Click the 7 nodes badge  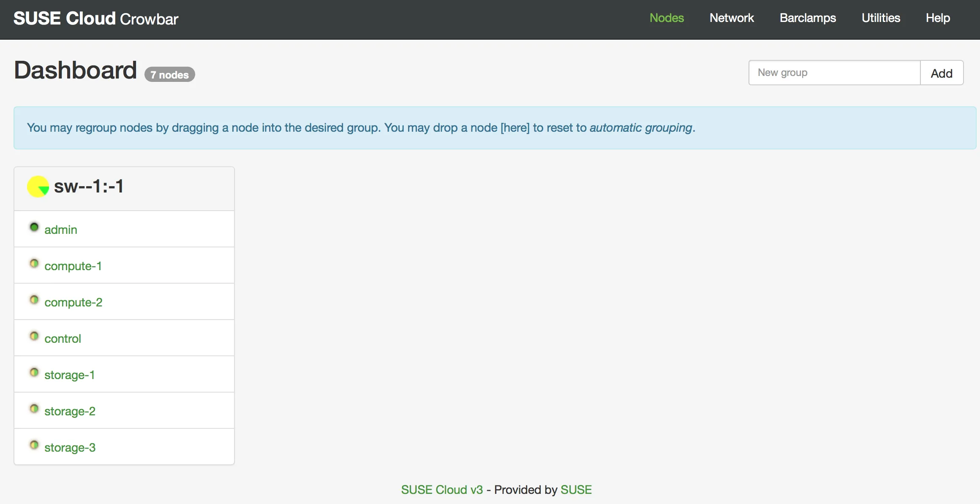(170, 75)
